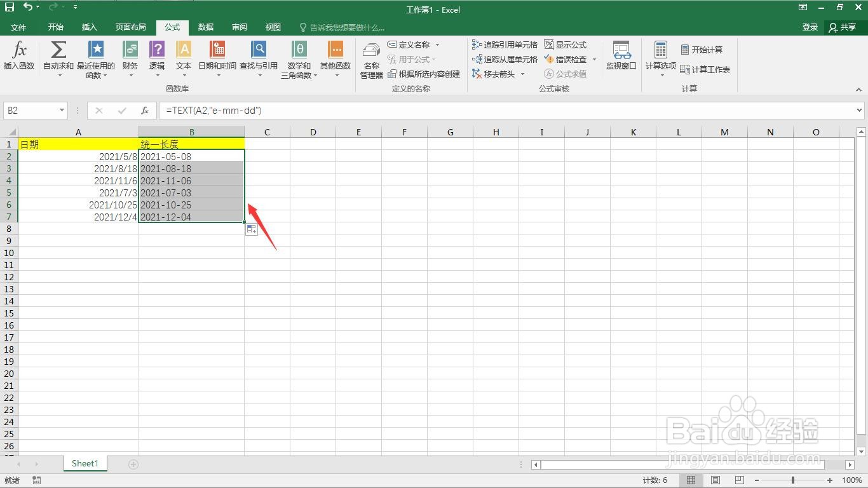The width and height of the screenshot is (868, 488).
Task: Click zoom in plus button
Action: [x=830, y=480]
